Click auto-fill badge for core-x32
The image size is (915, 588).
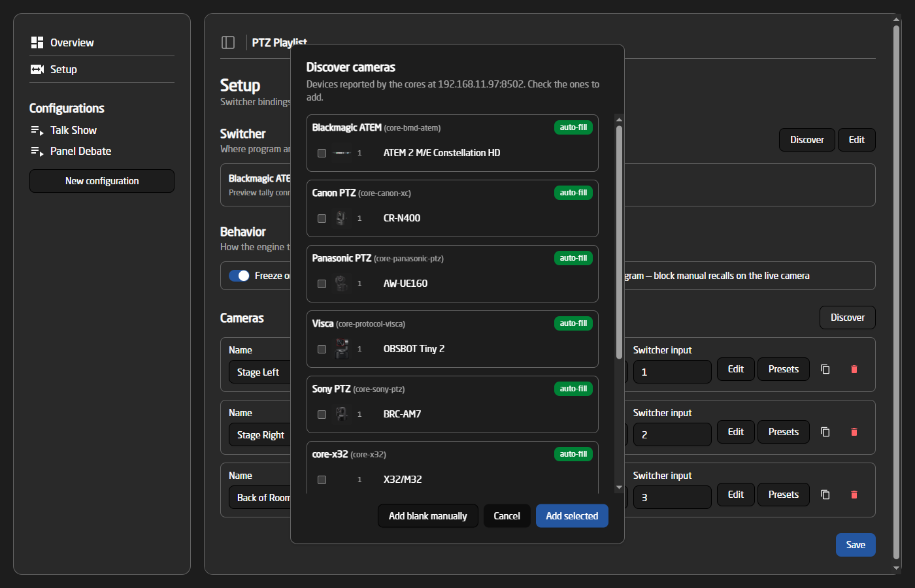click(573, 454)
